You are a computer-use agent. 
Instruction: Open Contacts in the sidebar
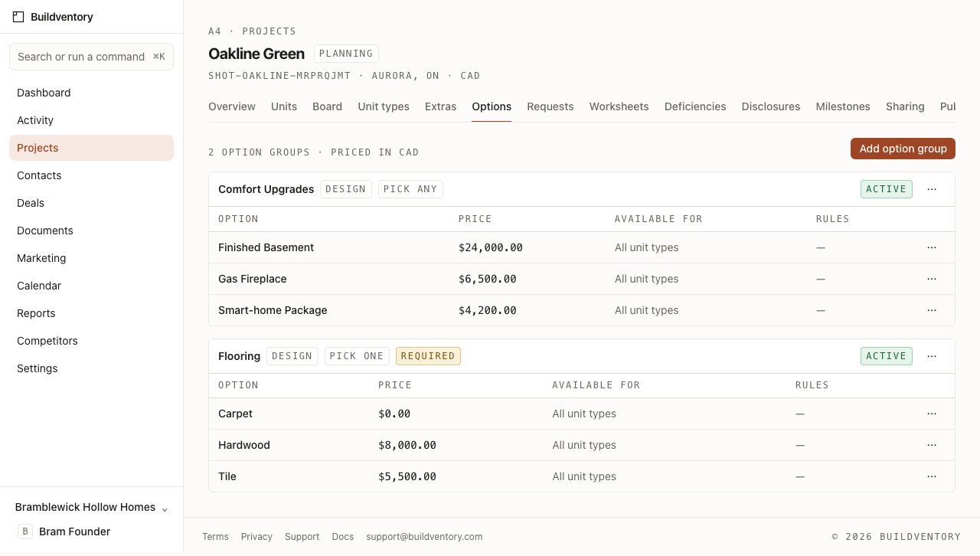[91, 175]
